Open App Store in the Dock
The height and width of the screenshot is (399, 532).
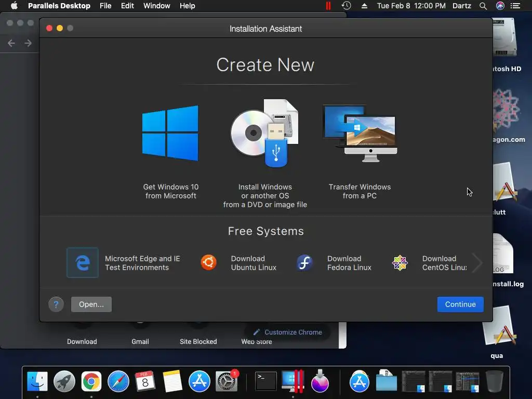(x=199, y=381)
